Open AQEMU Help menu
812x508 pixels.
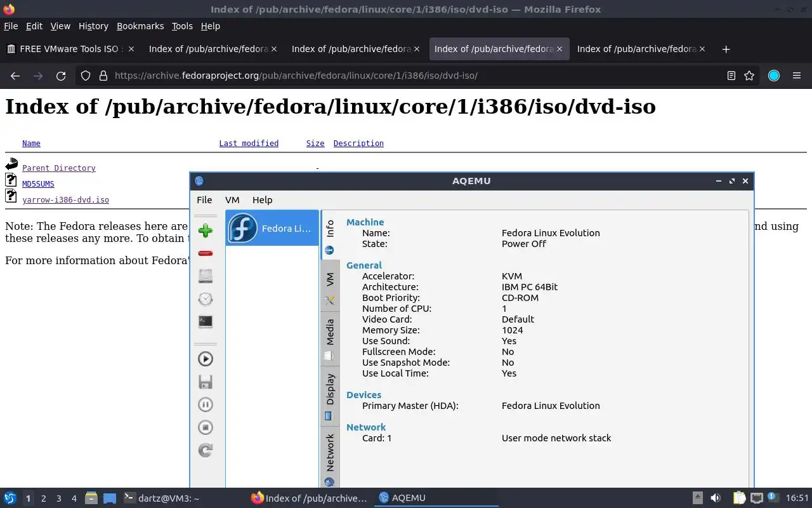[262, 199]
